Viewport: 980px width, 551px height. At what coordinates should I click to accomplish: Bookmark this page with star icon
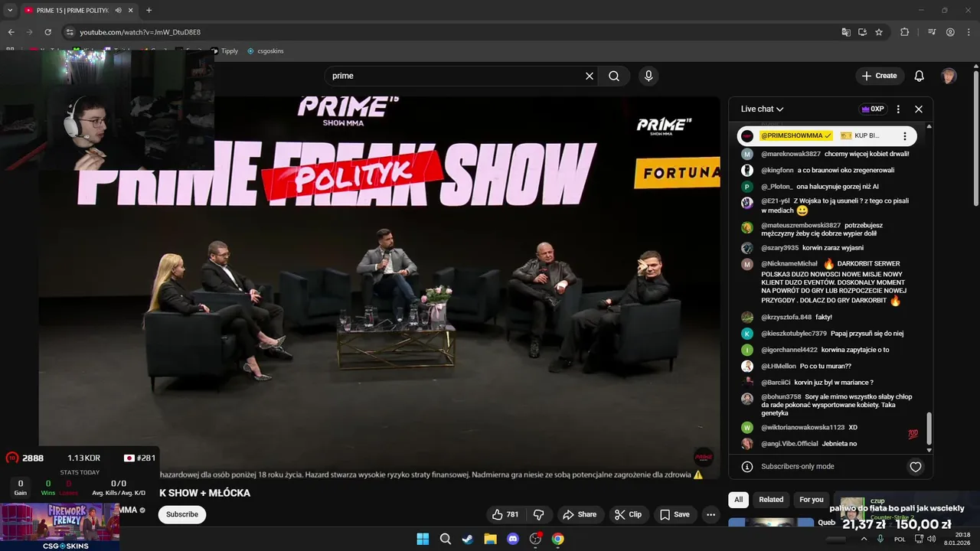click(x=879, y=32)
